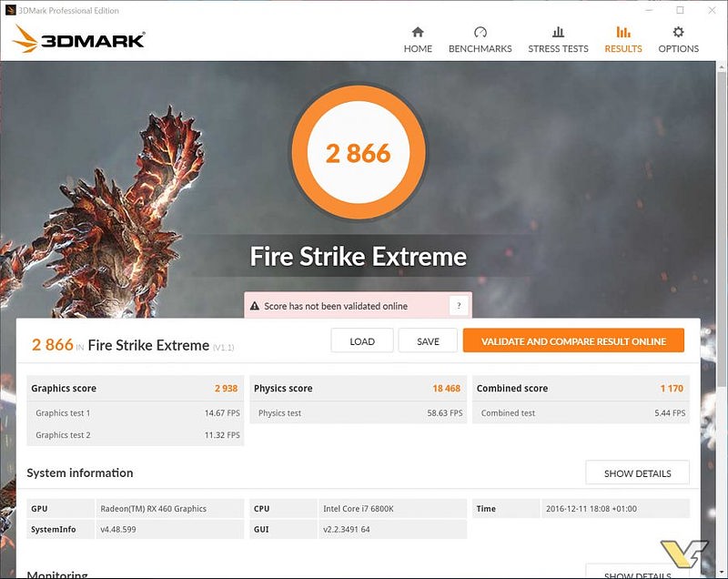The width and height of the screenshot is (728, 579).
Task: Click the System information heading
Action: pos(80,472)
